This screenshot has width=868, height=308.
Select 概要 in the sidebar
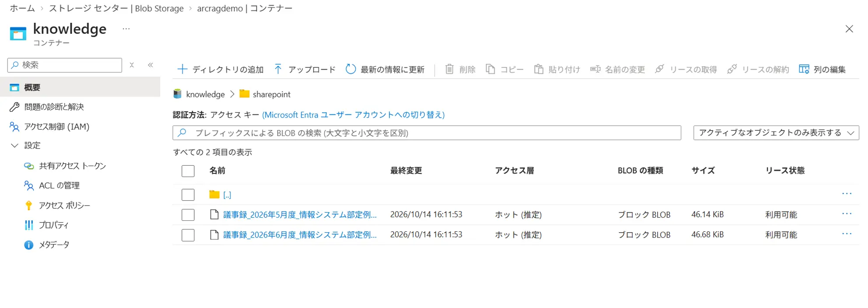[80, 87]
